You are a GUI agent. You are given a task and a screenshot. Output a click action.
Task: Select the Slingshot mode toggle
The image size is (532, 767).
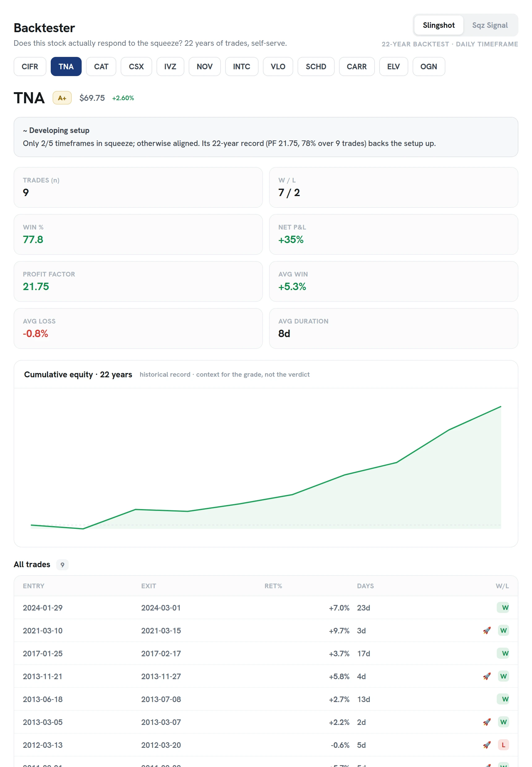click(438, 25)
